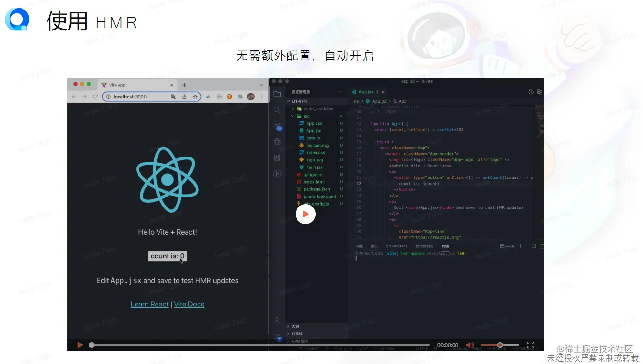Open main.jsx in the file explorer

317,167
